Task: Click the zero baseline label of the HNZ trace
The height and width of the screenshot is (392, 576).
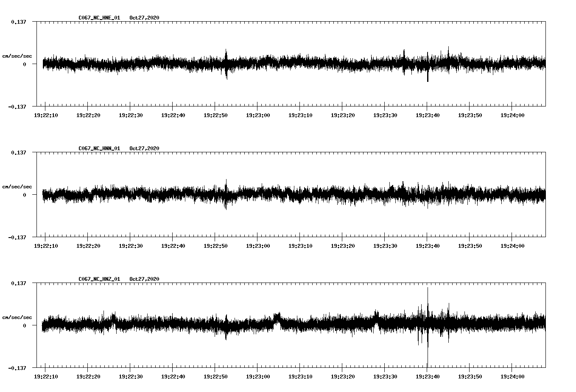Action: coord(25,325)
